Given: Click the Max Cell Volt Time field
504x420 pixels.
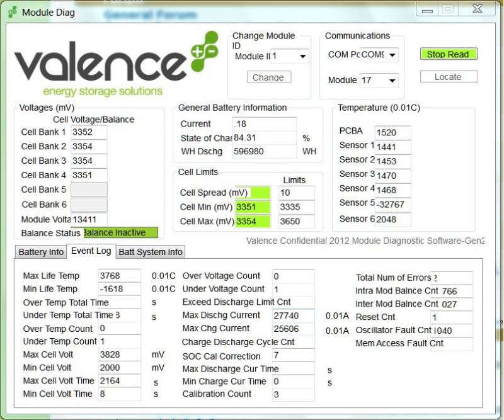Looking at the screenshot, I should [x=120, y=381].
